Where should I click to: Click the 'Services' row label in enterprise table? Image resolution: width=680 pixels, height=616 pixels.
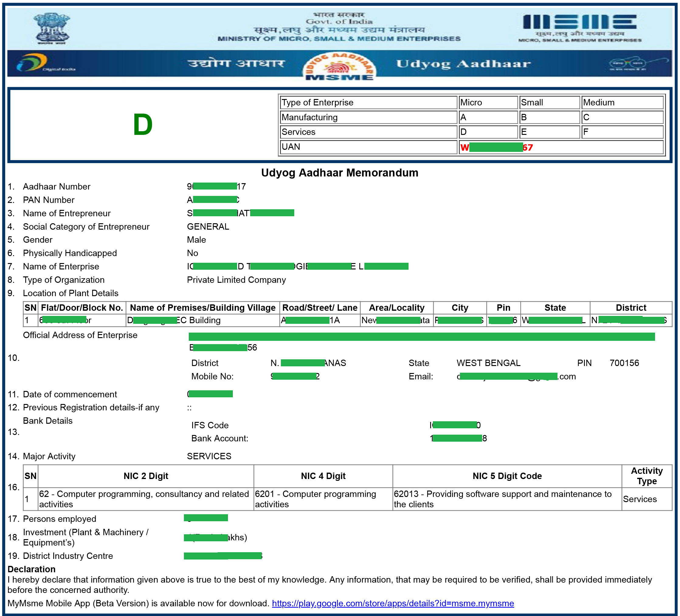tap(368, 132)
